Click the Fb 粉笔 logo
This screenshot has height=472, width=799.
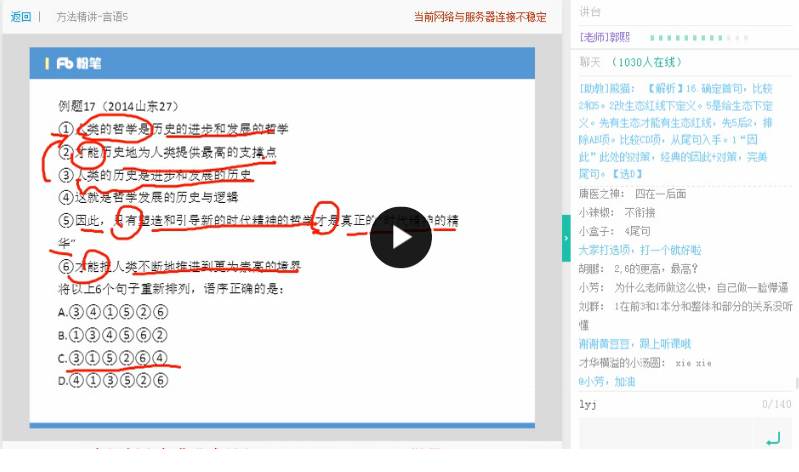click(78, 63)
